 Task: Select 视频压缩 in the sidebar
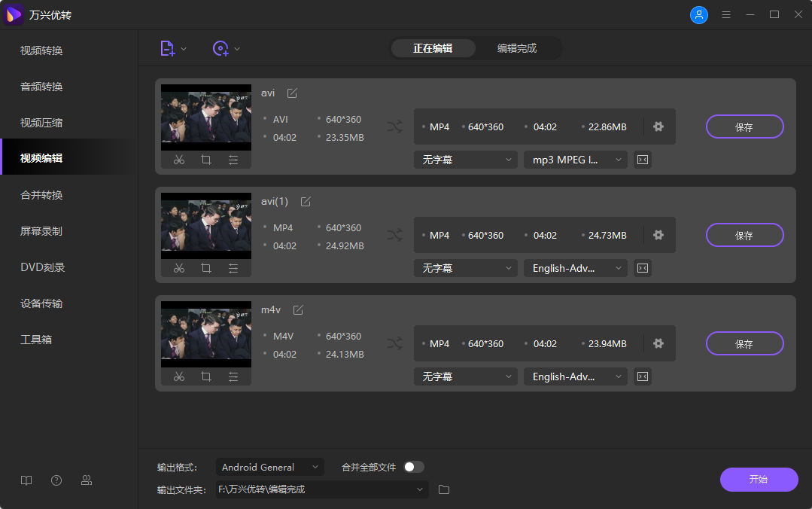(41, 123)
